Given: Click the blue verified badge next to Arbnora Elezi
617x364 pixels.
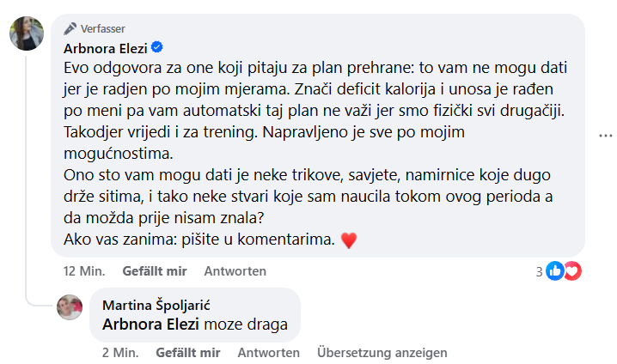Looking at the screenshot, I should [159, 46].
